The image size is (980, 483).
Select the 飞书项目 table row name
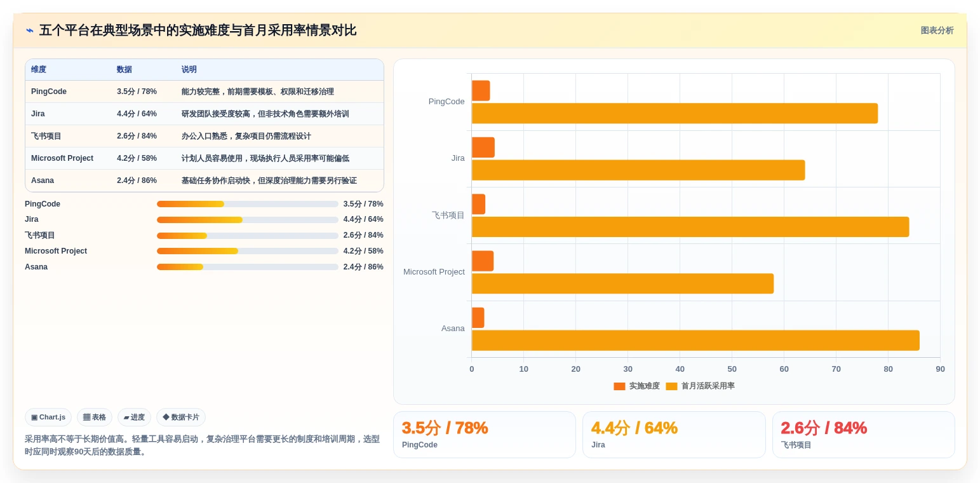coord(46,136)
